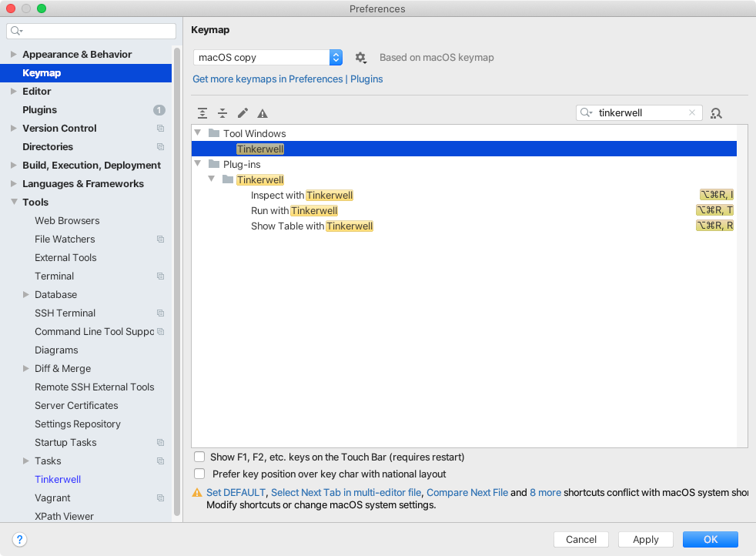Collapse the Tool Windows tree group
This screenshot has width=756, height=556.
(x=198, y=132)
